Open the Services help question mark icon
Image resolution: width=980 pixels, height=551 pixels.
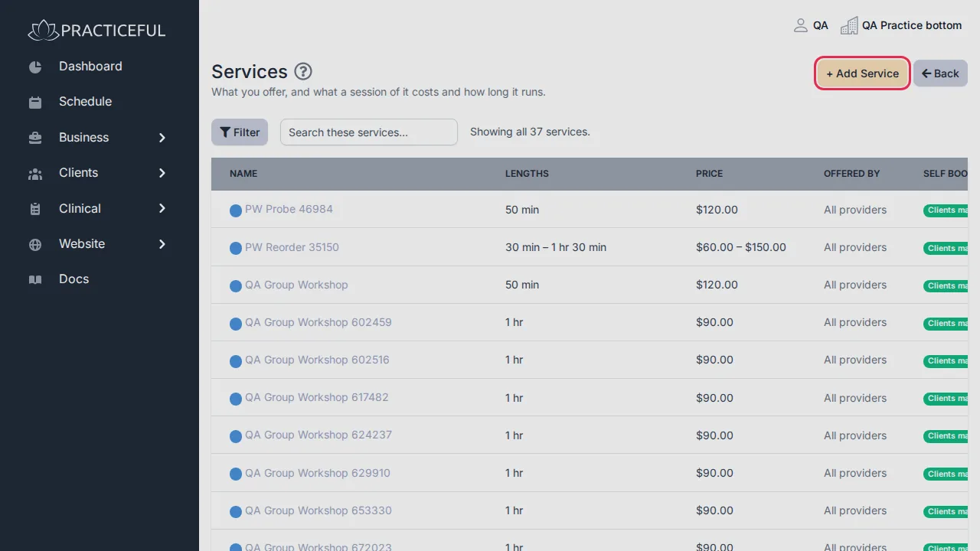pos(303,72)
